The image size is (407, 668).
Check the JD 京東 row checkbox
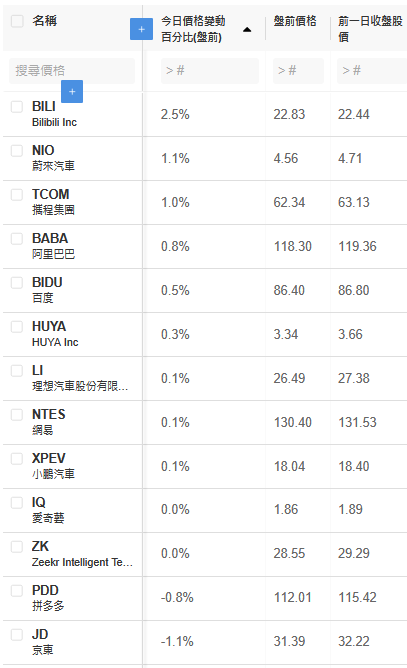coord(17,635)
